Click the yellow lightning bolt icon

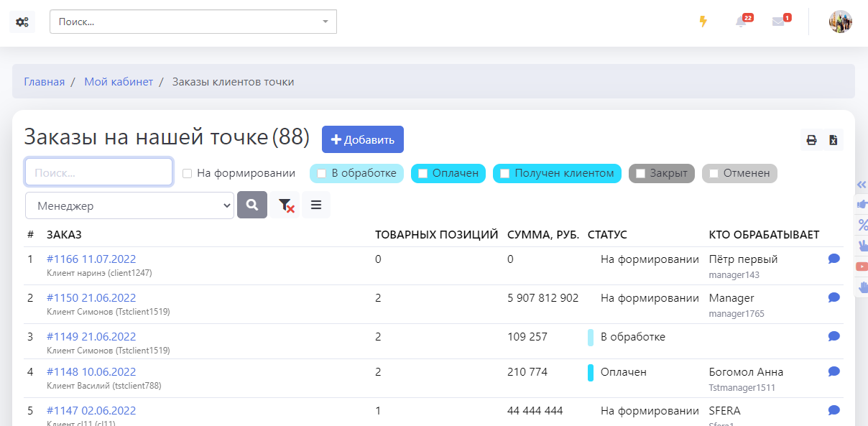pyautogui.click(x=703, y=22)
